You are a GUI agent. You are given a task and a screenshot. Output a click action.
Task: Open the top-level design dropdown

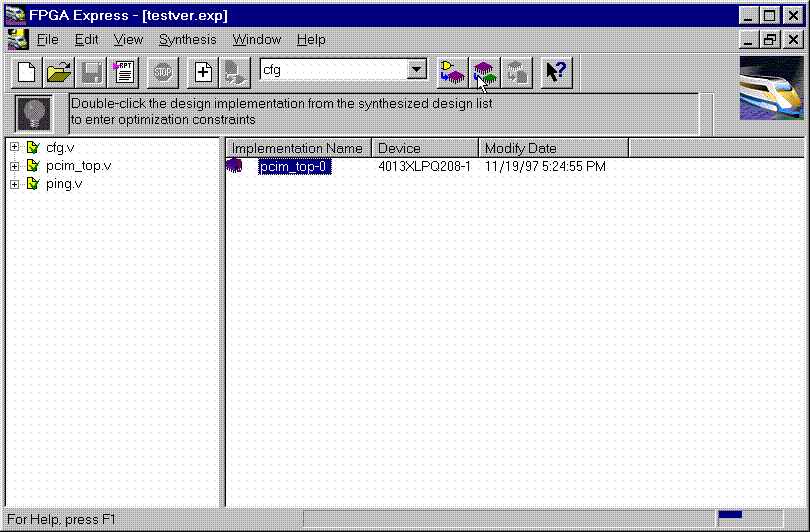[x=417, y=70]
